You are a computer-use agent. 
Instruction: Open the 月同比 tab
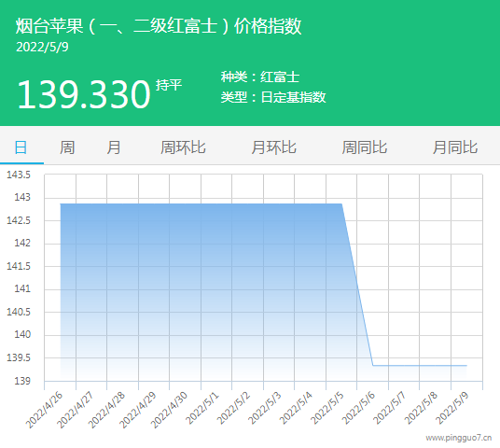(x=455, y=147)
